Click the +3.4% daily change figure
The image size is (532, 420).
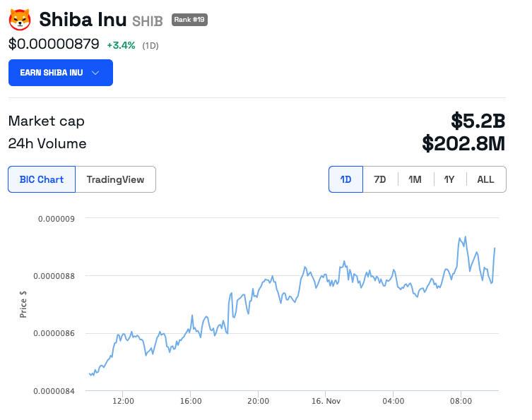click(x=121, y=45)
